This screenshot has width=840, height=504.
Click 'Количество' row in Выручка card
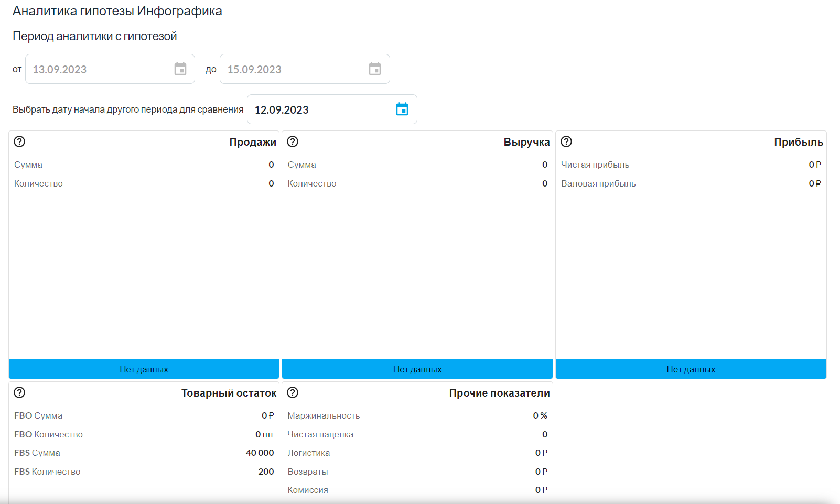tap(417, 183)
